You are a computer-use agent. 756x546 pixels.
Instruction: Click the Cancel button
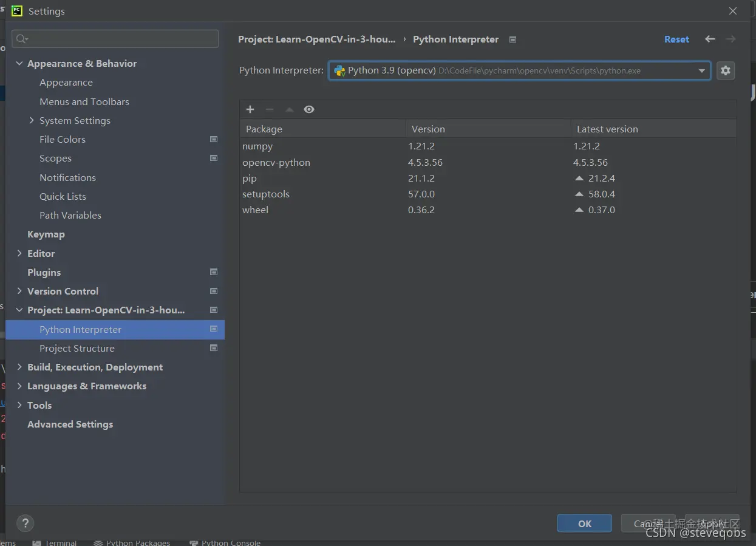pos(649,524)
